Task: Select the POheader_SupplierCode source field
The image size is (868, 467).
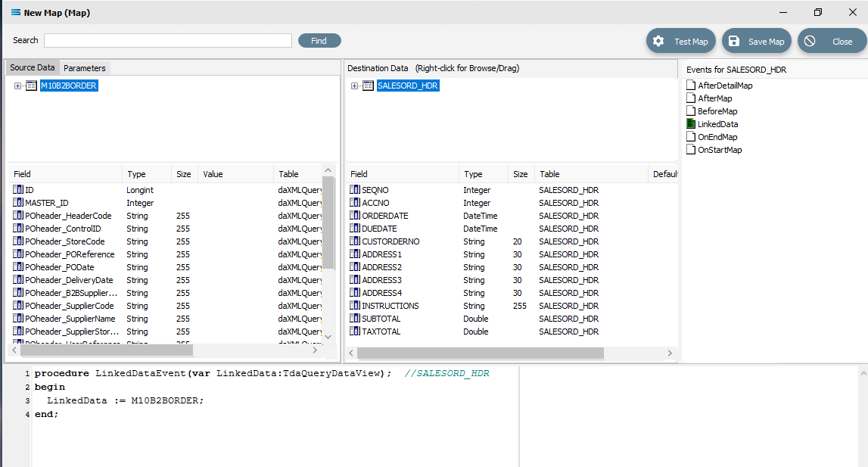Action: click(x=69, y=306)
